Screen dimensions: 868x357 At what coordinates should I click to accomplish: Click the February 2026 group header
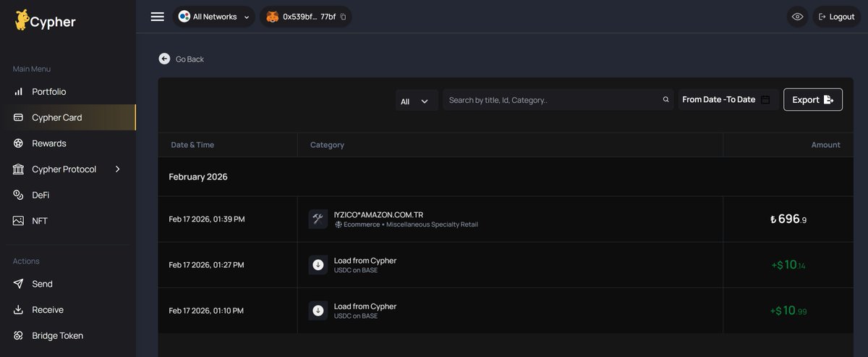[198, 177]
